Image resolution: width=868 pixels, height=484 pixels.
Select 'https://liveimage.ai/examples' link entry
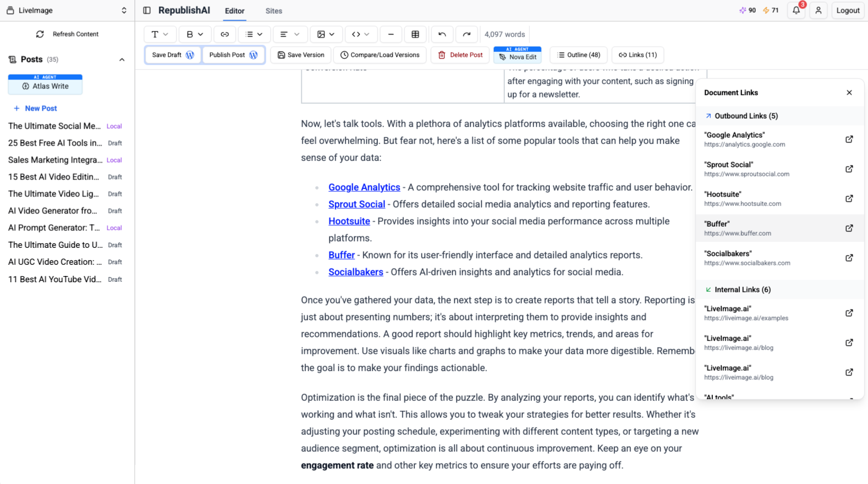(x=780, y=313)
